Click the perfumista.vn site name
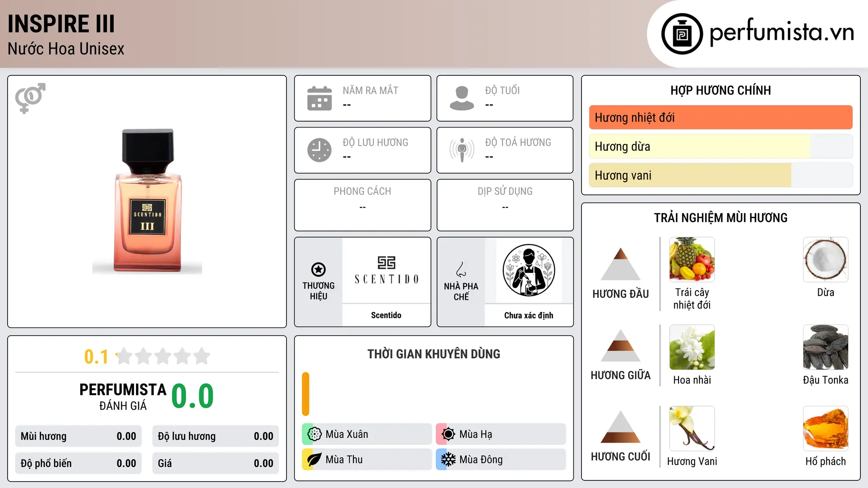The height and width of the screenshot is (488, 868). coord(782,32)
